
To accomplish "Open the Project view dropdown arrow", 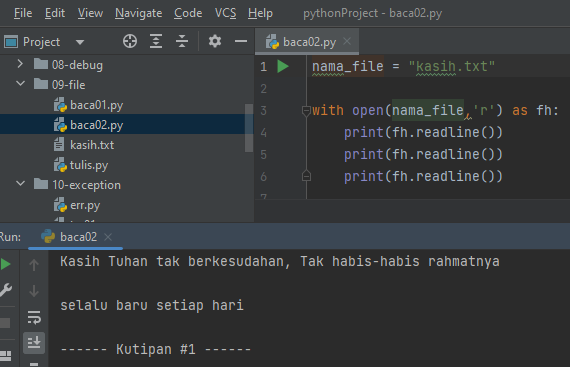I will click(x=80, y=42).
